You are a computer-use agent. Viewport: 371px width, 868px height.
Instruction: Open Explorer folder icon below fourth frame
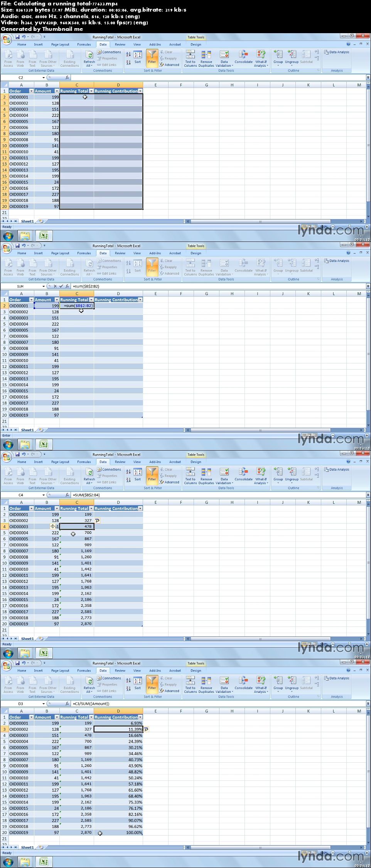(25, 862)
